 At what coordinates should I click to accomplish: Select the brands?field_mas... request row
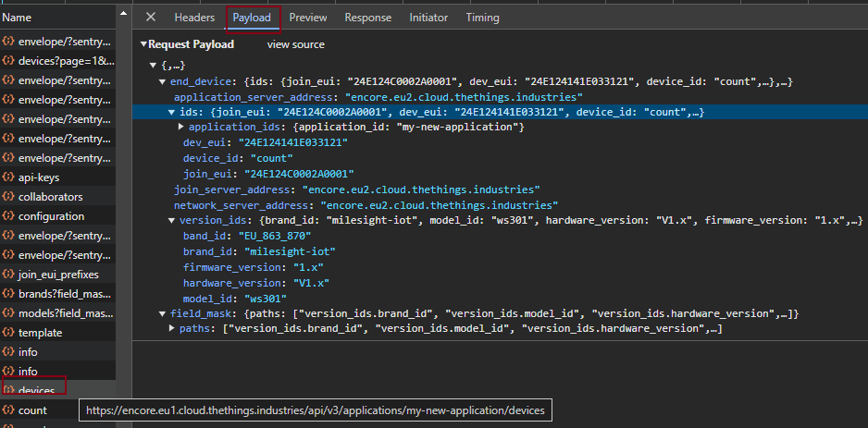(x=57, y=294)
